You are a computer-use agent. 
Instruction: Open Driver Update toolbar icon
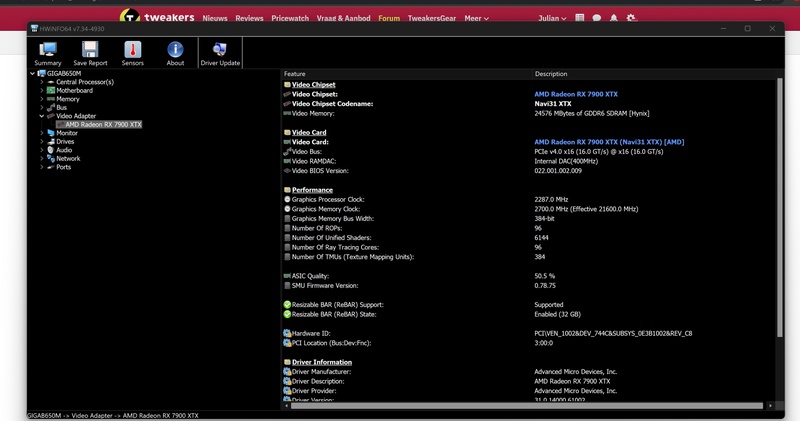[220, 50]
